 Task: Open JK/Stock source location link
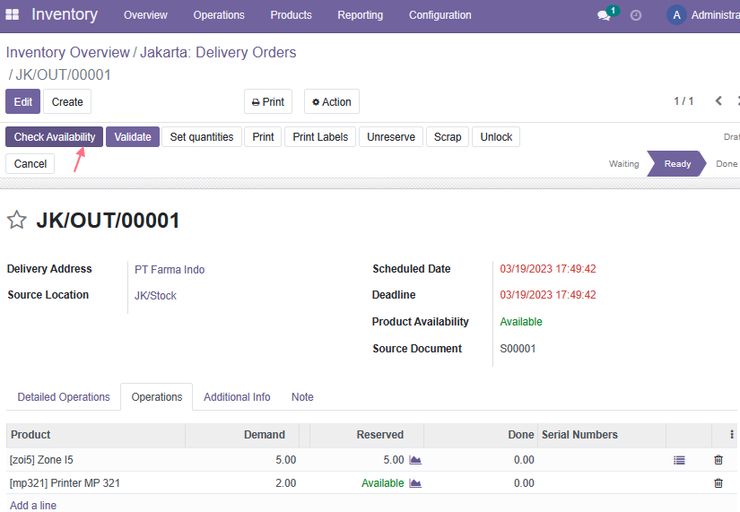tap(155, 295)
